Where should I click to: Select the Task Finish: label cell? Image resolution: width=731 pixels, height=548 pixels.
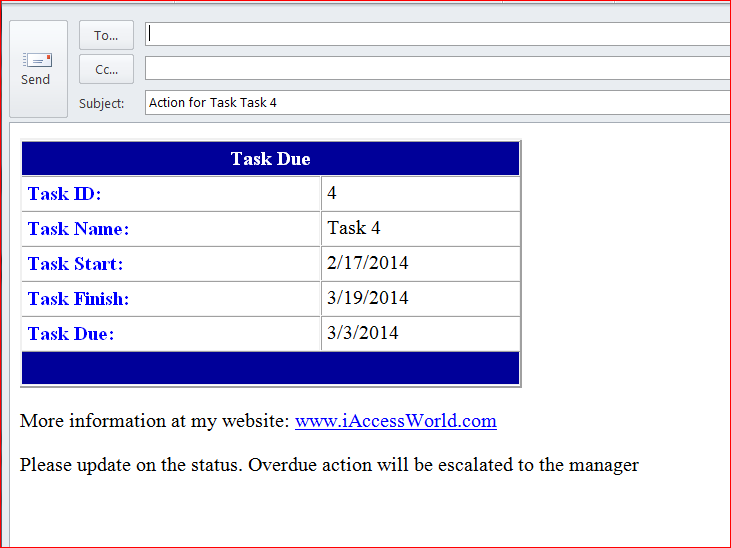(171, 298)
